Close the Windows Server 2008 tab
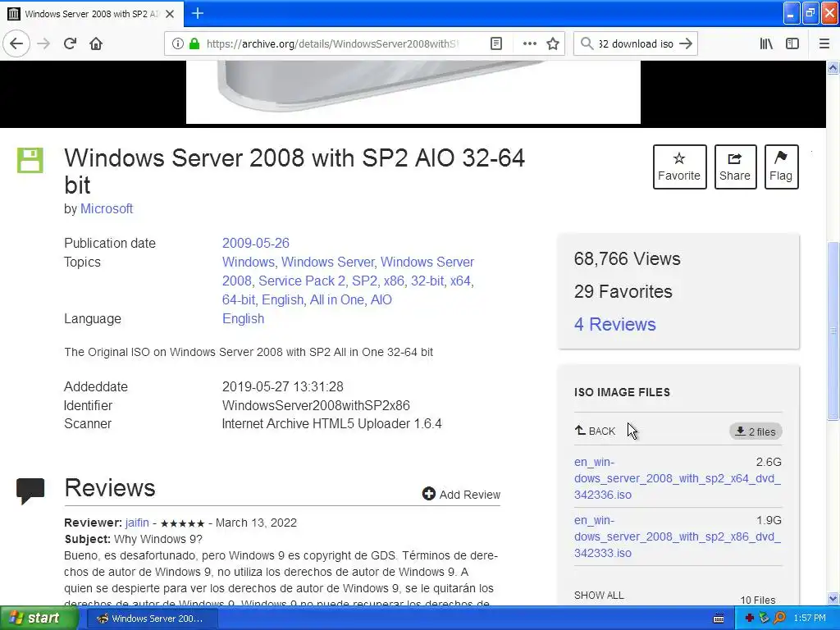This screenshot has height=630, width=840. (x=170, y=14)
